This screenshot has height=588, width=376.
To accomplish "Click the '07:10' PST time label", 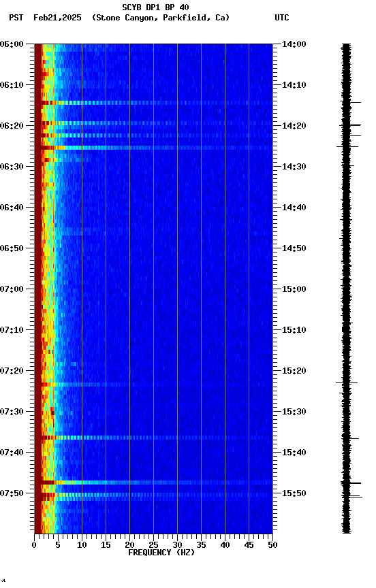I will [x=12, y=330].
